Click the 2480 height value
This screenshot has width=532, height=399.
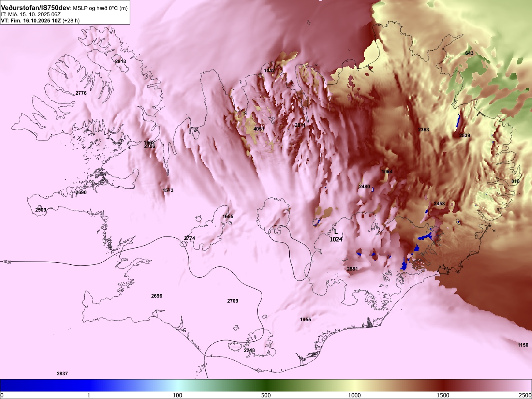coord(365,187)
